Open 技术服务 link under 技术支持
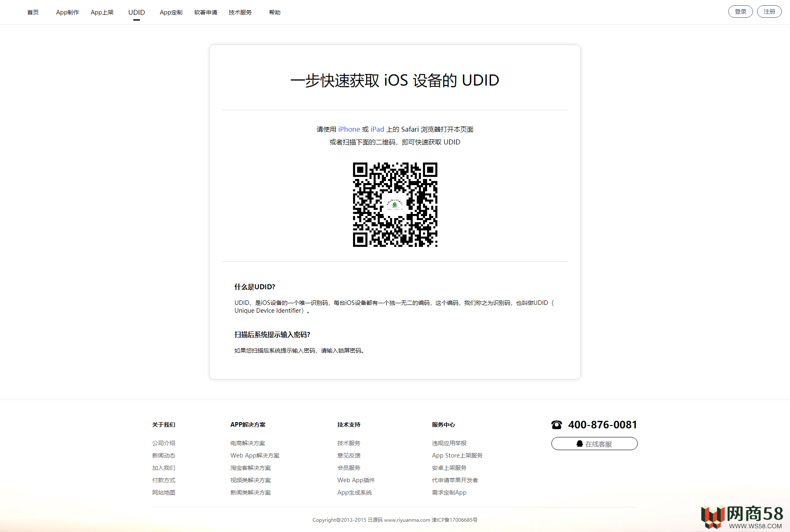Image resolution: width=790 pixels, height=532 pixels. 349,443
